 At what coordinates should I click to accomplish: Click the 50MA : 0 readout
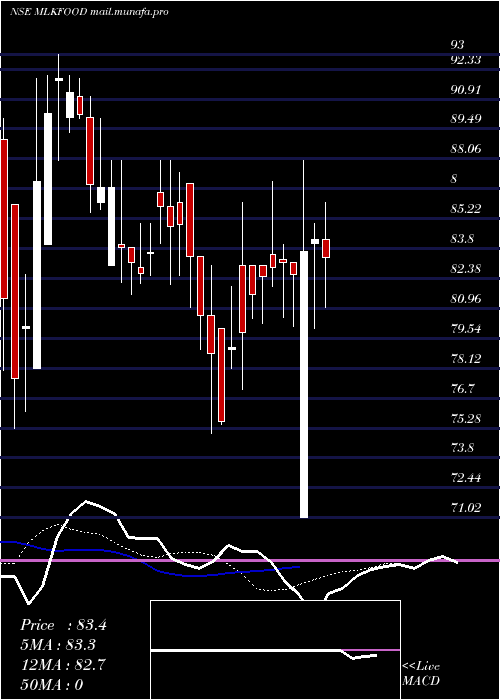(x=51, y=684)
